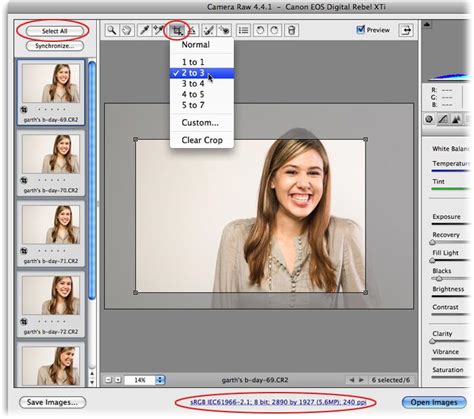
Task: Click the Clarity slider handle
Action: (432, 341)
